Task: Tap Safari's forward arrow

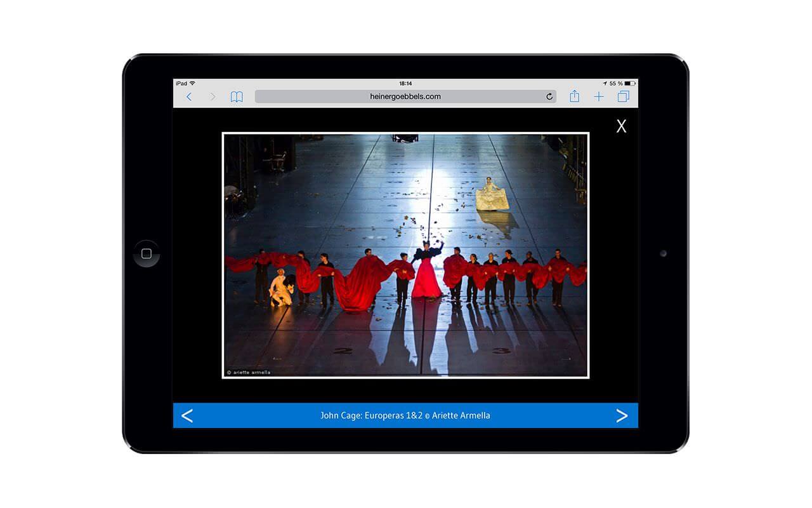Action: pos(213,97)
